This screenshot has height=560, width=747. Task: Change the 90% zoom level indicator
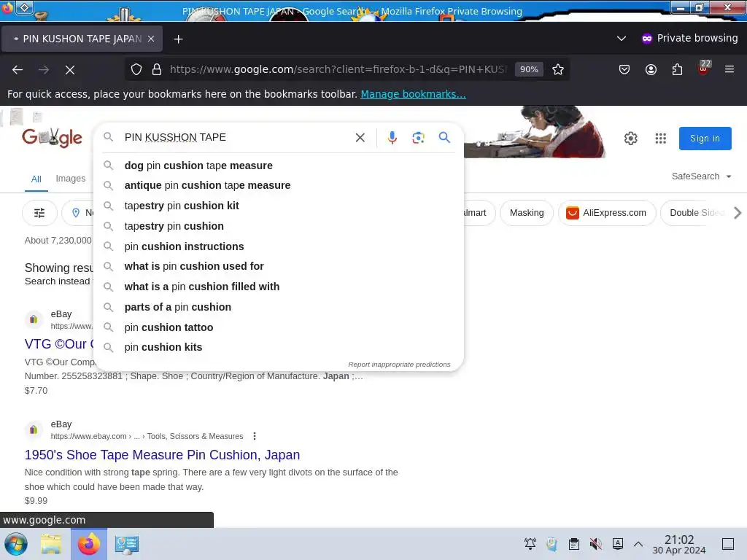529,69
